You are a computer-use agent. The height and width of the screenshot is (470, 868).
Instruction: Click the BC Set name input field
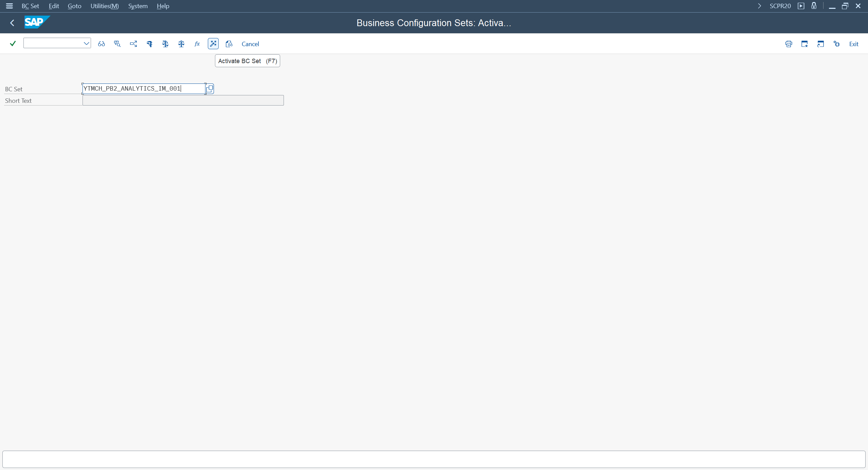143,89
